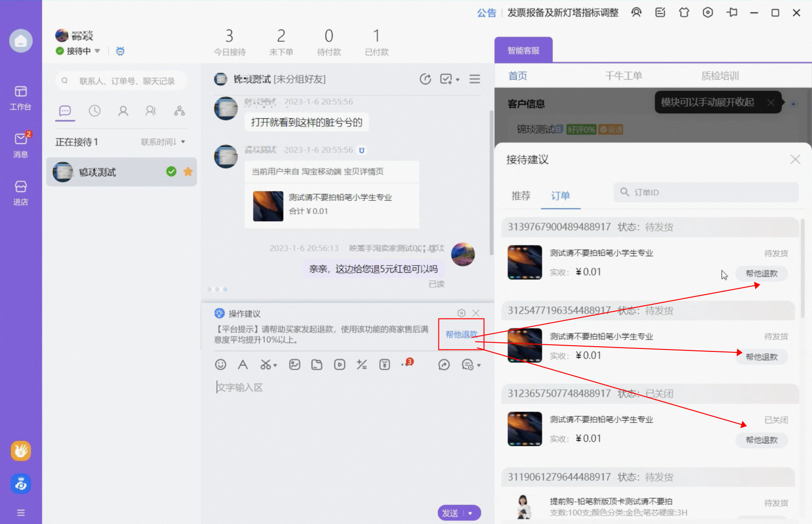
Task: Click the orange hand icon in sidebar
Action: coord(21,451)
